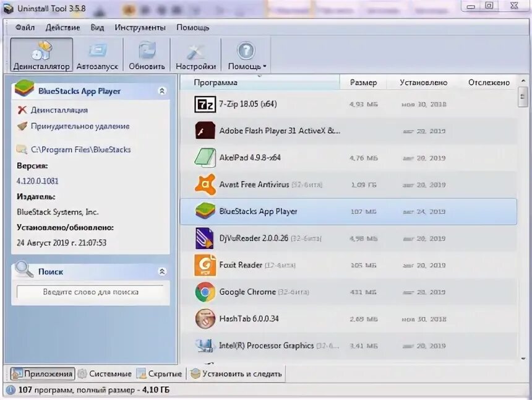Screen dimensions: 532x400
Task: Collapse the Поиск panel
Action: coord(162,271)
